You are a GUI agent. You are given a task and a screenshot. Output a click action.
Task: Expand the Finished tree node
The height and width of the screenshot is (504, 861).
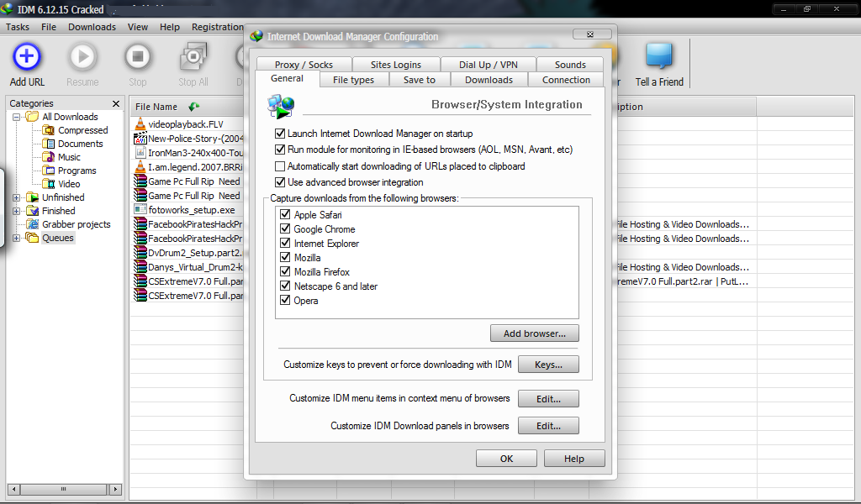pyautogui.click(x=17, y=211)
